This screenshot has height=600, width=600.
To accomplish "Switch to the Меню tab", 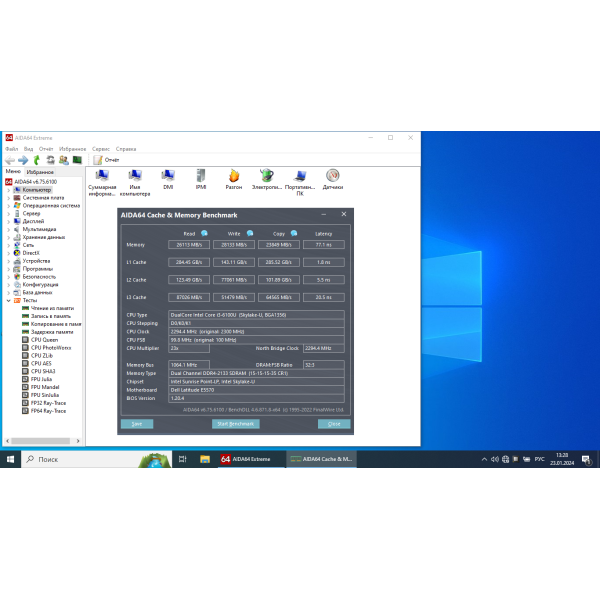I will (x=13, y=171).
